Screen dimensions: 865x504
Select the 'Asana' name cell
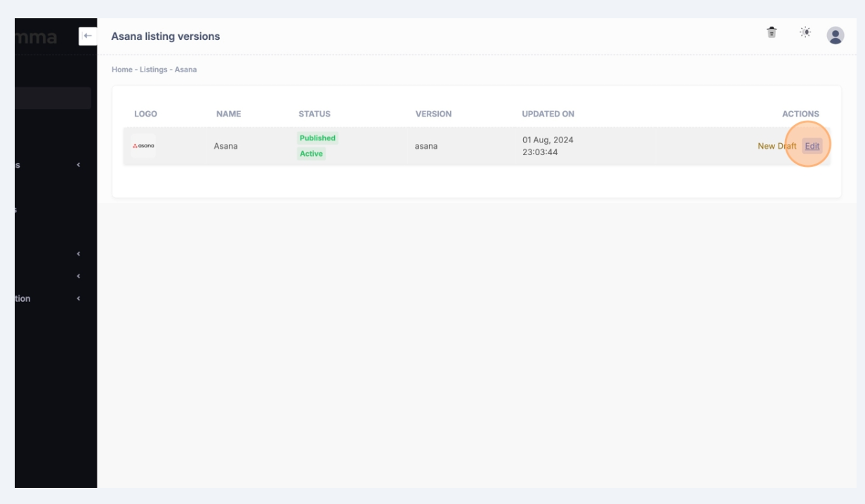(226, 146)
